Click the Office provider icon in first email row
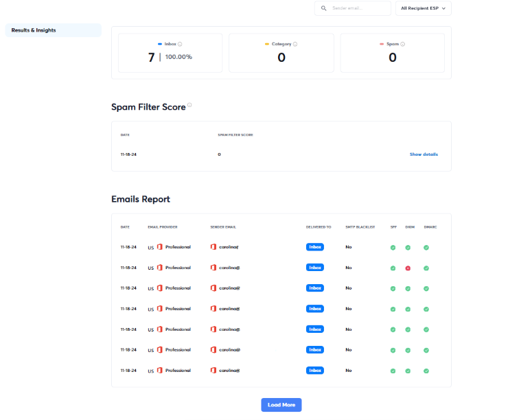 click(160, 247)
